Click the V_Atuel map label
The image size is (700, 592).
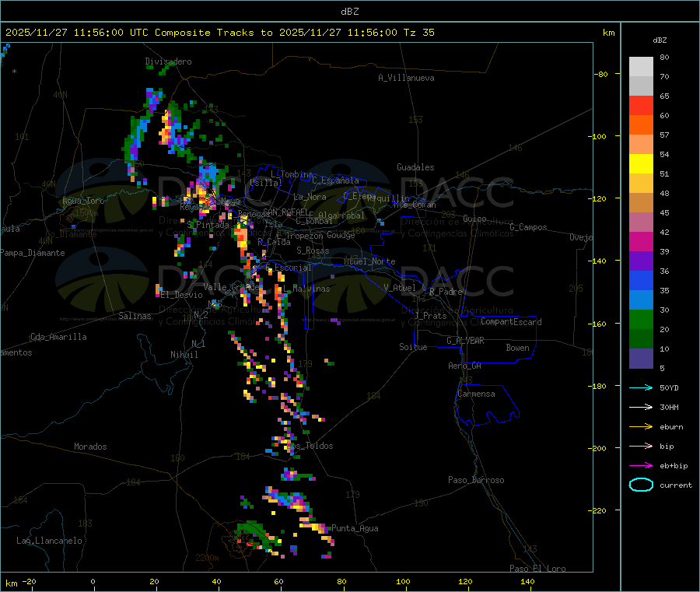400,288
